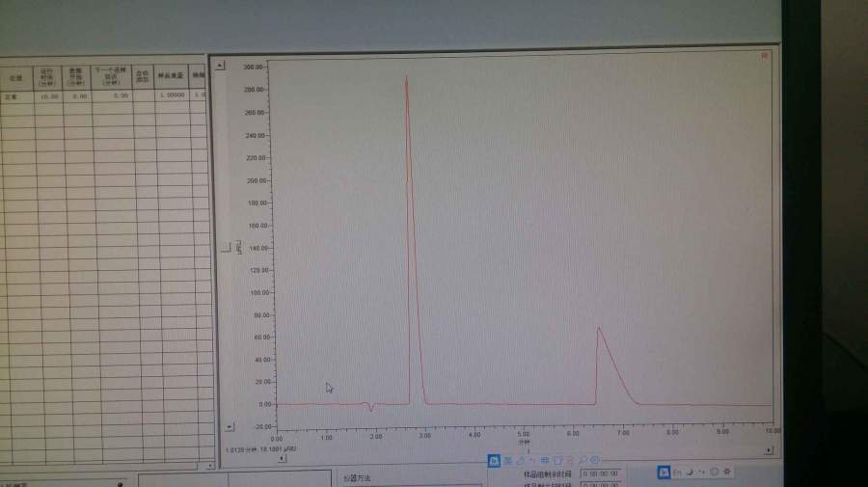Toggle the crescent moon icon in language bar
Image resolution: width=868 pixels, height=487 pixels.
point(690,473)
